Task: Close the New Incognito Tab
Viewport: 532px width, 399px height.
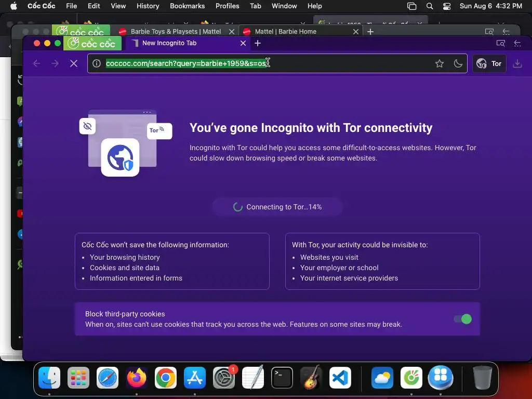Action: click(243, 43)
